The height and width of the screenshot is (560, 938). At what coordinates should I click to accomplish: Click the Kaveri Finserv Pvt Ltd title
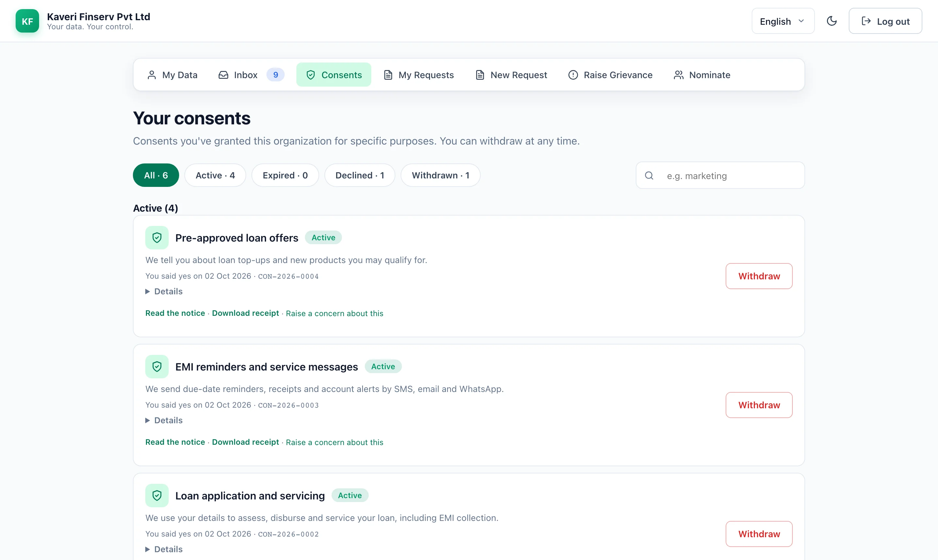[98, 17]
